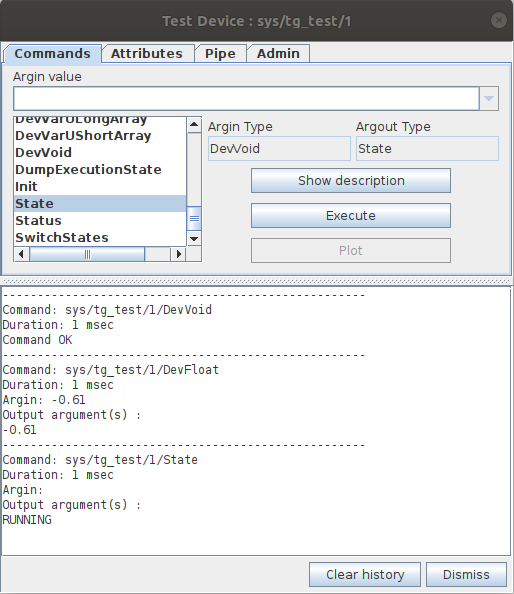Click the vertical scrollbar thumb of command list

[194, 219]
